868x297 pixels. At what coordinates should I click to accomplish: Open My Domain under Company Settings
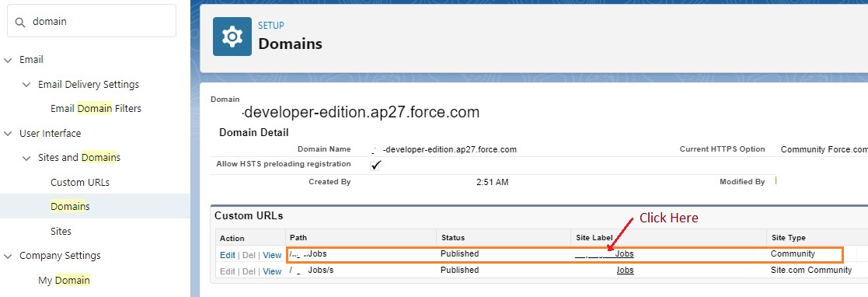(x=64, y=281)
